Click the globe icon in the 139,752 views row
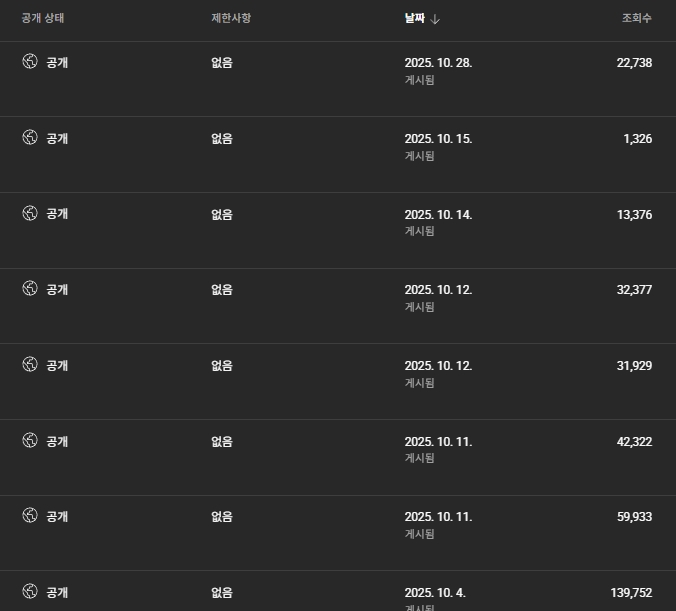Image resolution: width=676 pixels, height=611 pixels. [30, 592]
